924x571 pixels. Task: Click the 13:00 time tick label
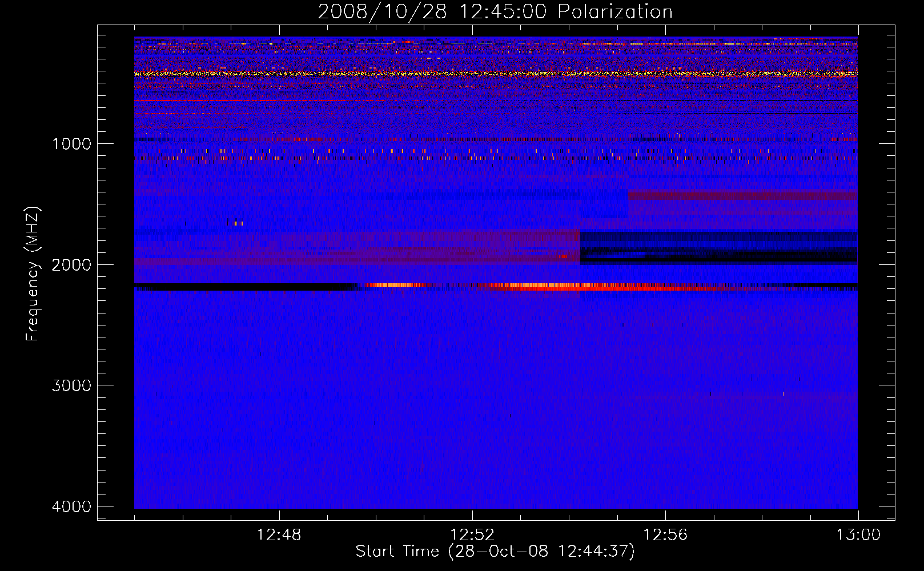(858, 535)
